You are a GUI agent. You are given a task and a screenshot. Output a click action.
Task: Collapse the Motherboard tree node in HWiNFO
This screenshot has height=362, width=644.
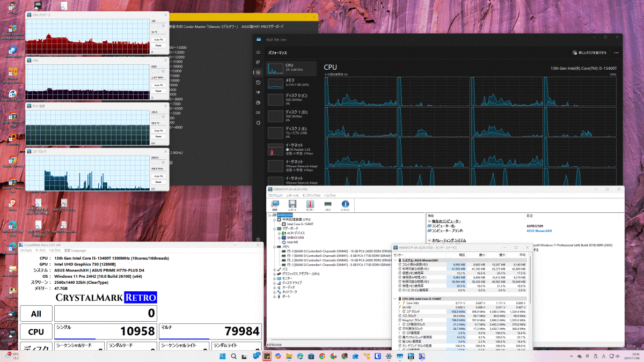(x=274, y=228)
